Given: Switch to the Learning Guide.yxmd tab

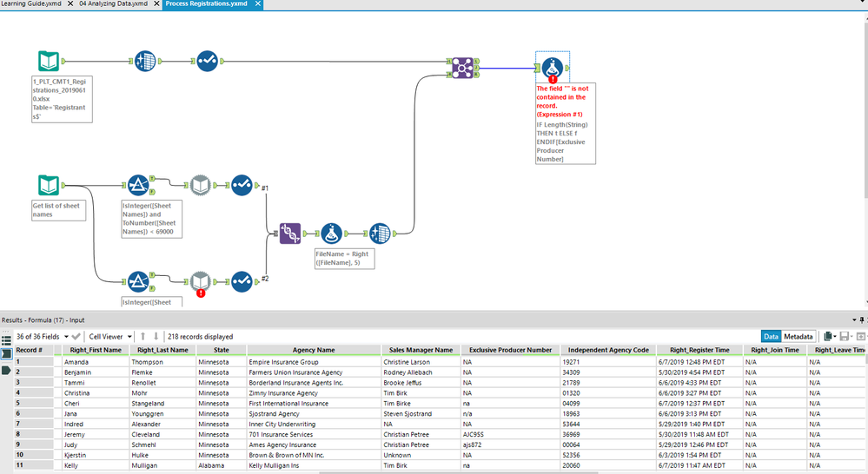Looking at the screenshot, I should (31, 3).
